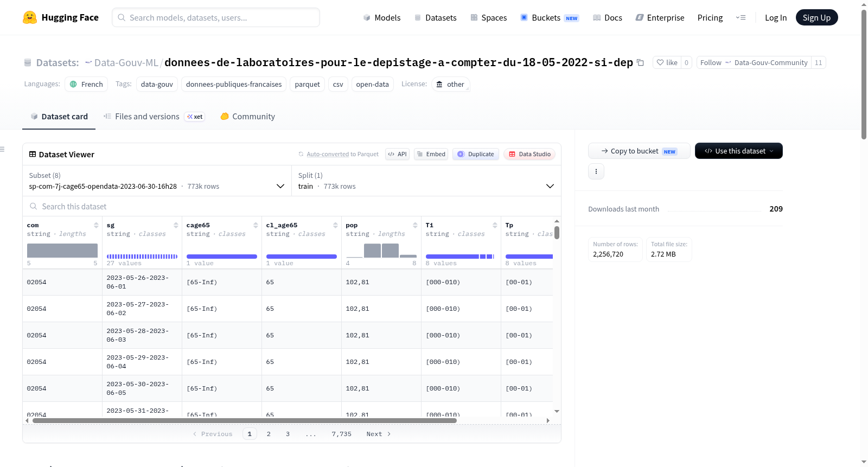The height and width of the screenshot is (467, 868).
Task: Click the Next page button
Action: click(x=378, y=434)
